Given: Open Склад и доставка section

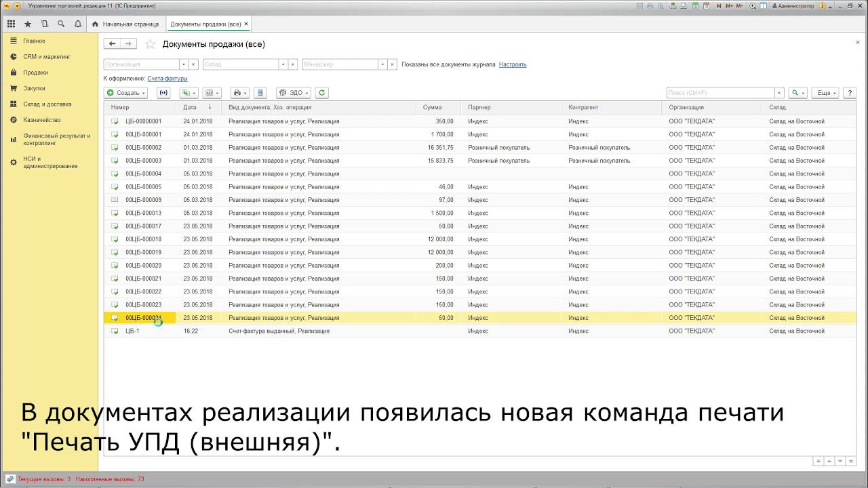Looking at the screenshot, I should click(x=47, y=104).
